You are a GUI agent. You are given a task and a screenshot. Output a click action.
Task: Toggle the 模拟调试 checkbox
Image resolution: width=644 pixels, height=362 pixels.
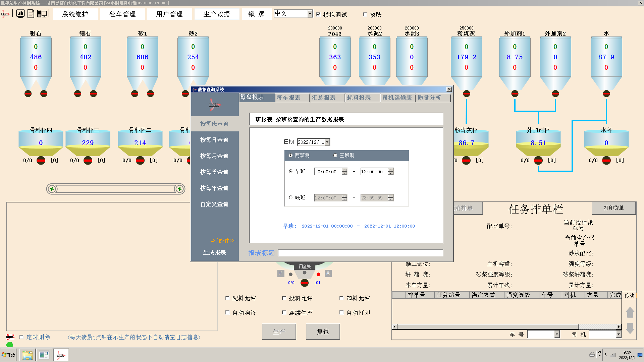click(318, 14)
